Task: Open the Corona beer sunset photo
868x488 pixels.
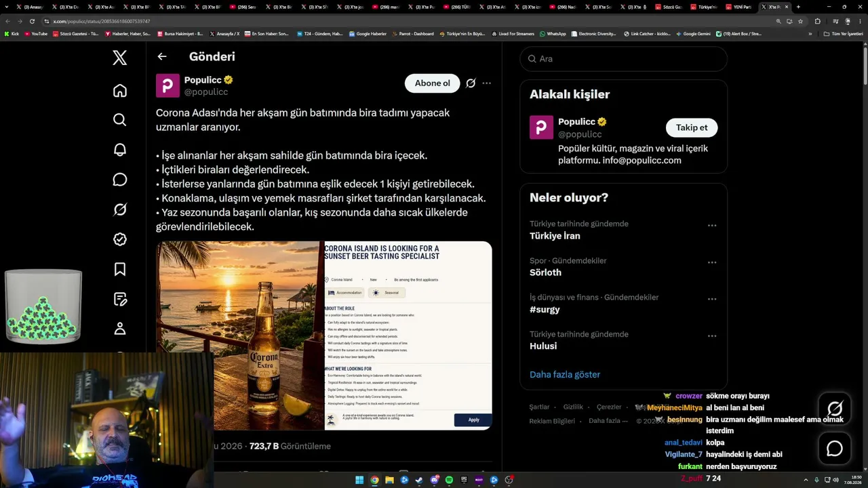Action: pos(240,335)
